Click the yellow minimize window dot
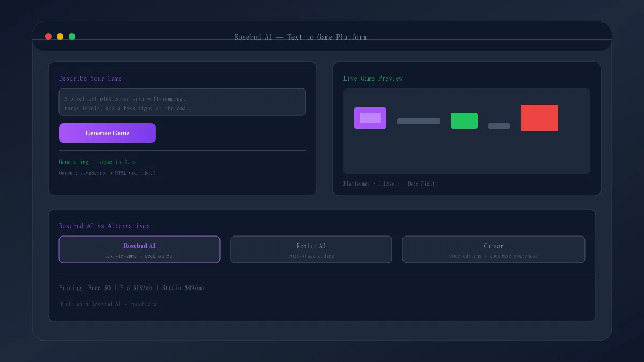 [60, 36]
